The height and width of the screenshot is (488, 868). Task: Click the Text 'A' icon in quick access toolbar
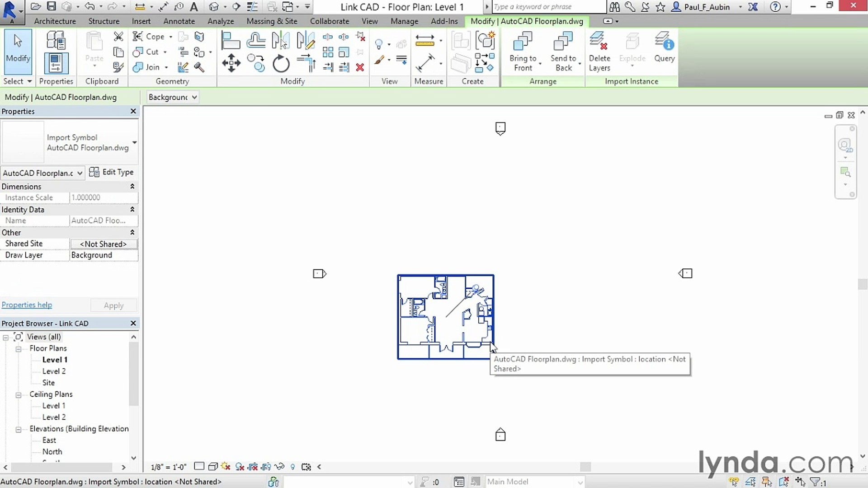194,6
